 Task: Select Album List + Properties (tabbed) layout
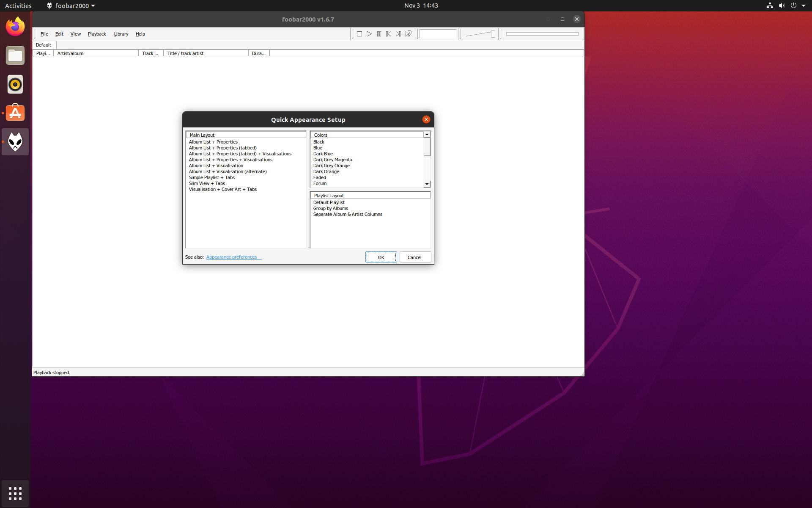coord(222,148)
